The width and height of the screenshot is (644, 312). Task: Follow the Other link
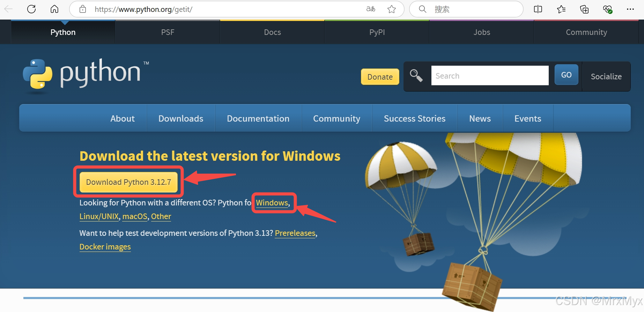[x=161, y=216]
